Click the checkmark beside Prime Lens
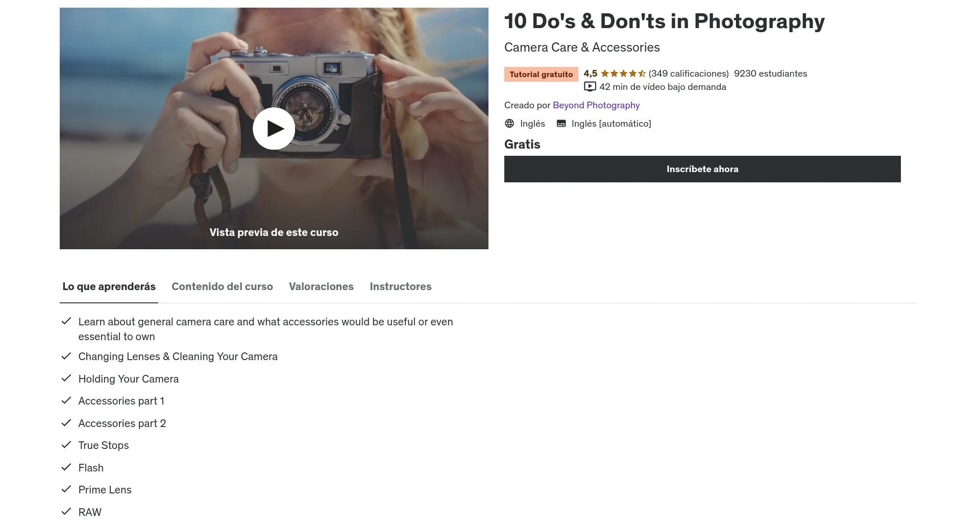This screenshot has height=522, width=980. tap(66, 489)
